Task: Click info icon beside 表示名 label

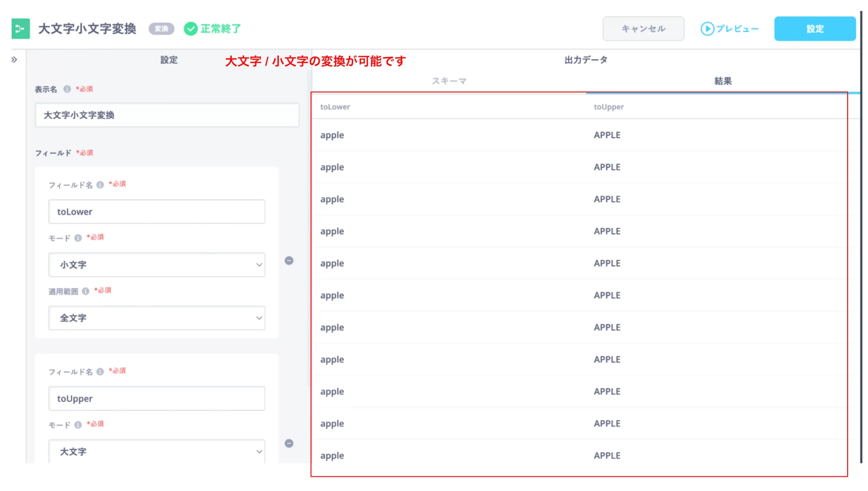Action: click(67, 89)
